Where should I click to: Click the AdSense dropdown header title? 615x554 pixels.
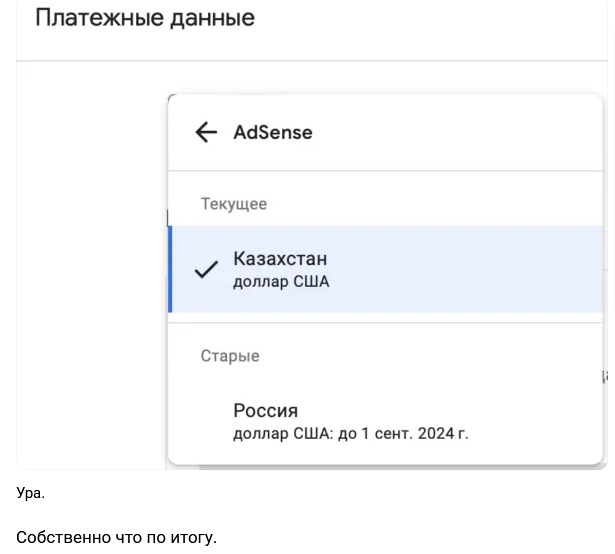(x=273, y=133)
